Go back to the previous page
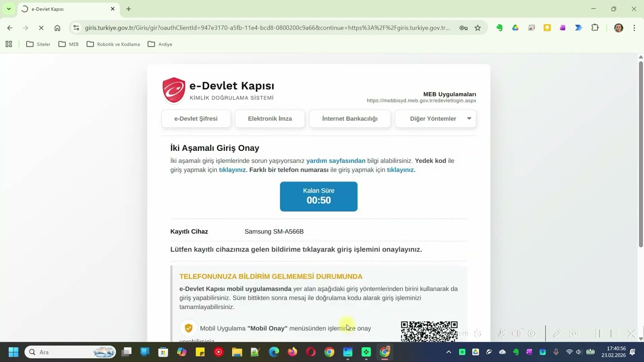The image size is (644, 362). coord(10,28)
